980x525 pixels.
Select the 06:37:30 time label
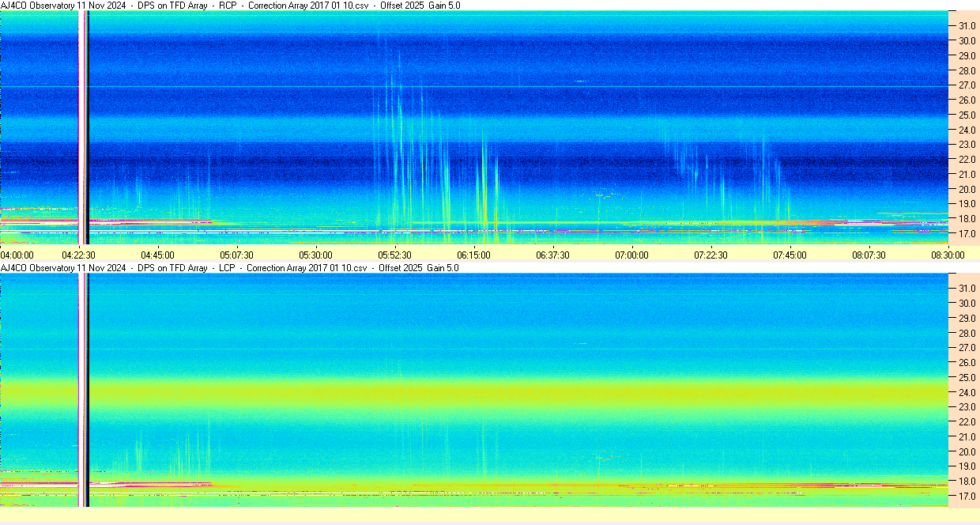pyautogui.click(x=552, y=255)
